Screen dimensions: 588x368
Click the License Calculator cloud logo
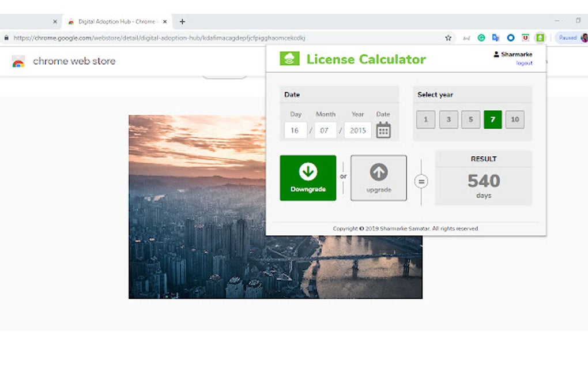click(289, 58)
